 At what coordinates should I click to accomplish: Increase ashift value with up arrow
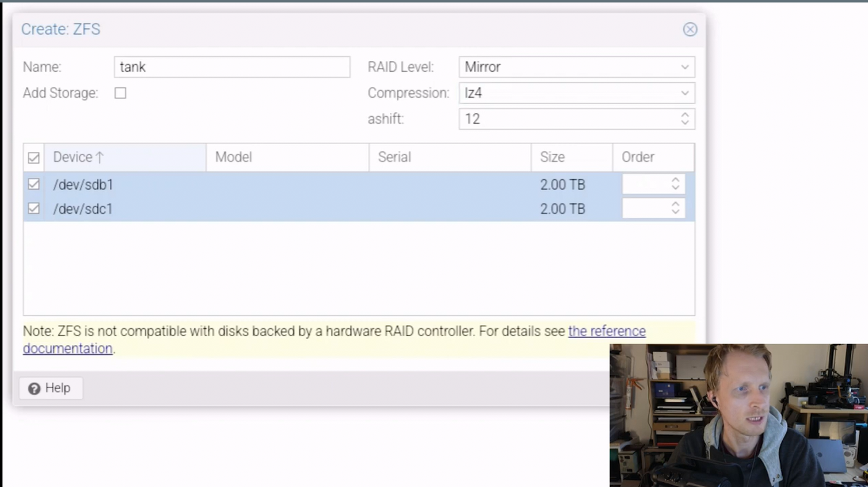click(x=684, y=115)
